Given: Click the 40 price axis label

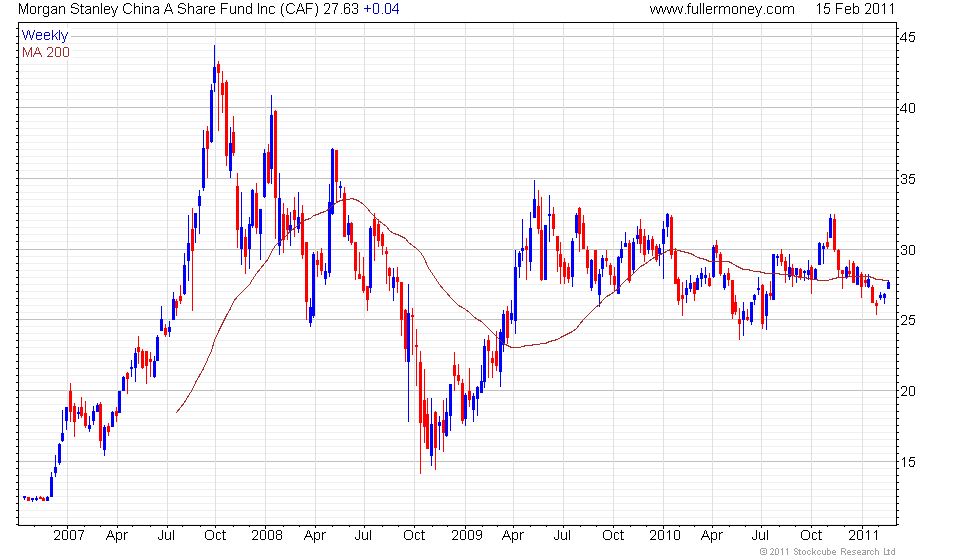Looking at the screenshot, I should [908, 108].
